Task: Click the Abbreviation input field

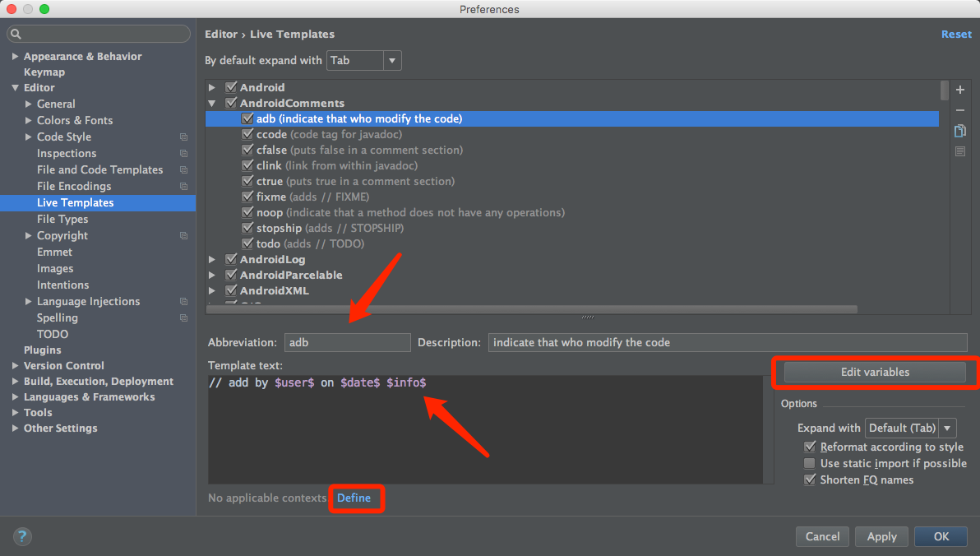Action: pyautogui.click(x=348, y=343)
